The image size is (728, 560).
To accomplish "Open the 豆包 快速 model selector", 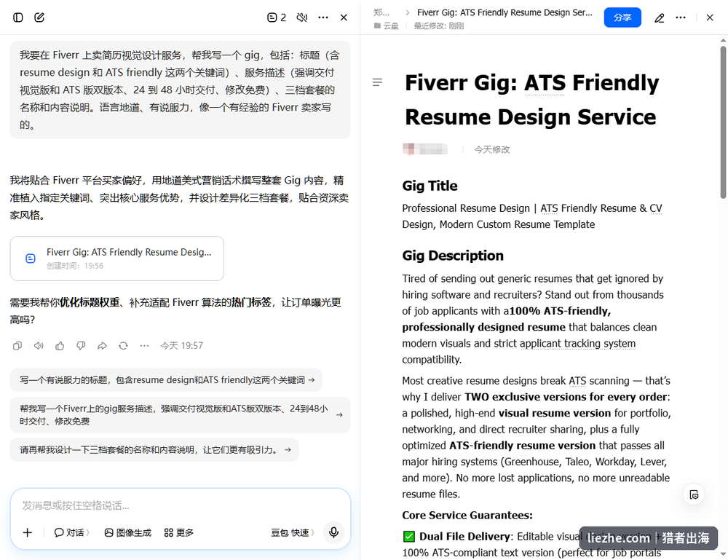I will pyautogui.click(x=292, y=532).
